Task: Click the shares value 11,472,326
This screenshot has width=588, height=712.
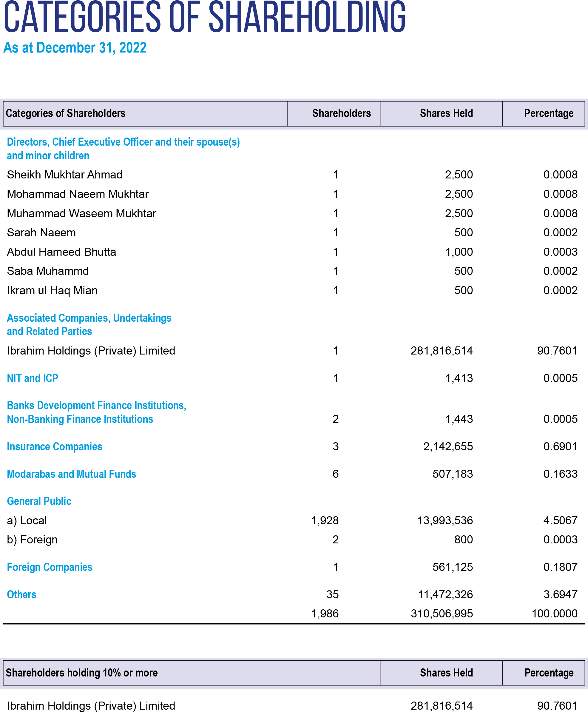Action: (445, 595)
